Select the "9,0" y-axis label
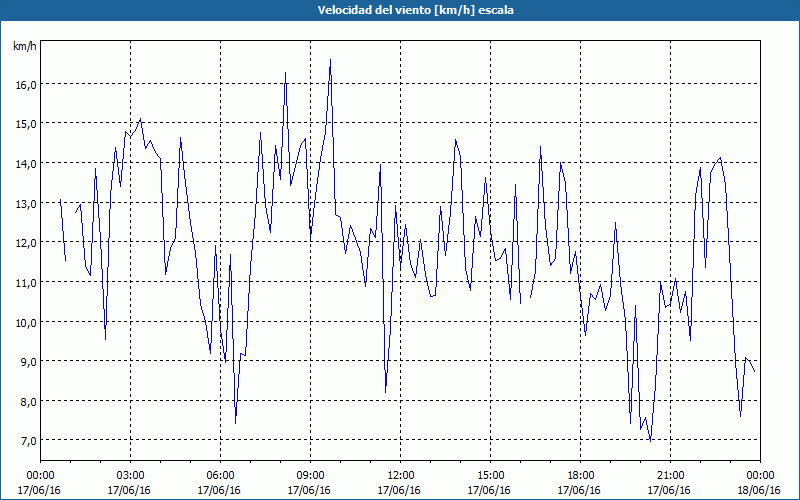The width and height of the screenshot is (800, 500). 28,362
